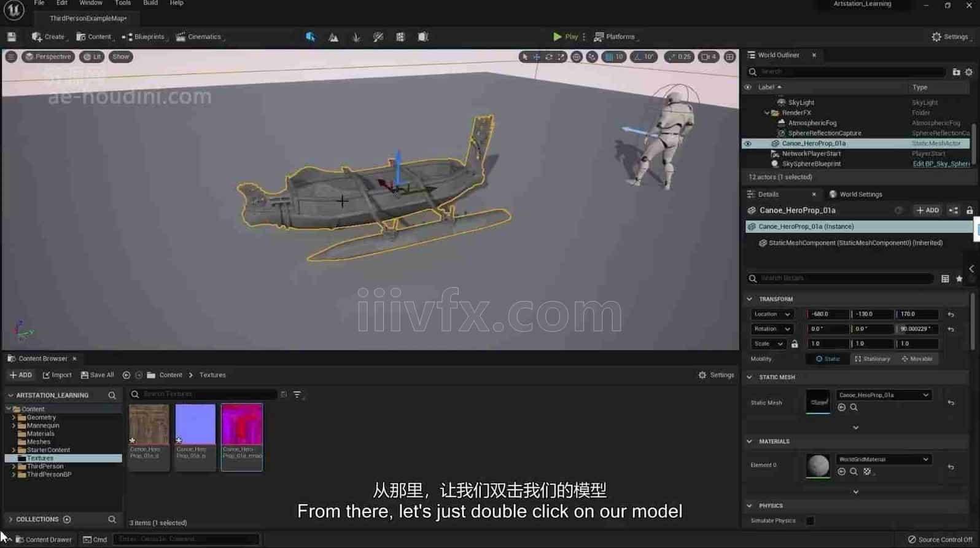This screenshot has height=548, width=980.
Task: Collapse the Static Mesh section
Action: pyautogui.click(x=749, y=377)
